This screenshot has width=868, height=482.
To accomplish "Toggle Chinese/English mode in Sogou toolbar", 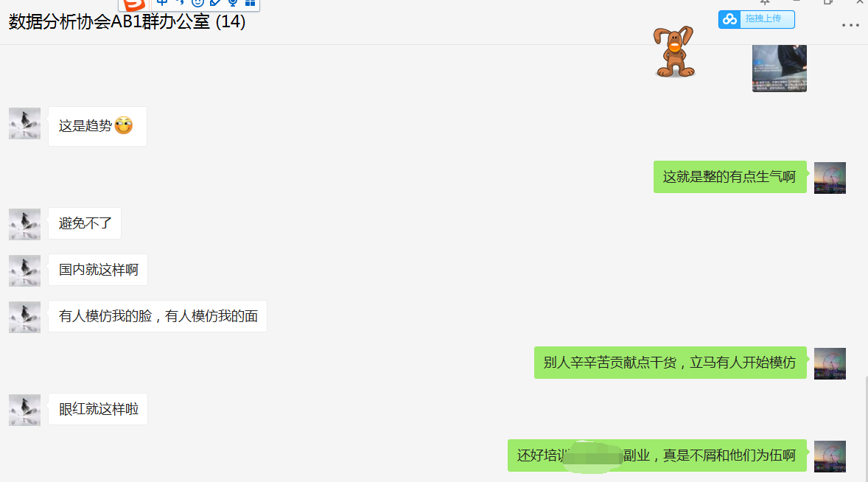I will [x=162, y=4].
